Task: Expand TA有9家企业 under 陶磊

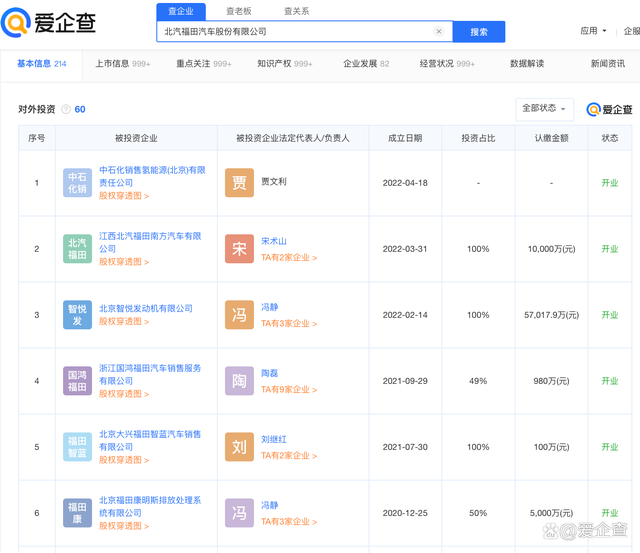Action: [288, 389]
